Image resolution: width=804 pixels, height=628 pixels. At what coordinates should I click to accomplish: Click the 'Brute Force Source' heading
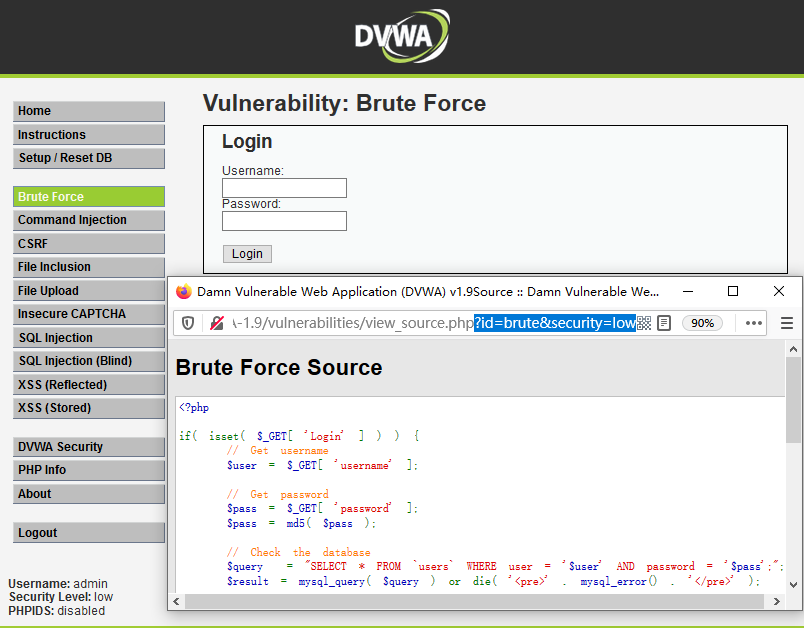[x=279, y=368]
